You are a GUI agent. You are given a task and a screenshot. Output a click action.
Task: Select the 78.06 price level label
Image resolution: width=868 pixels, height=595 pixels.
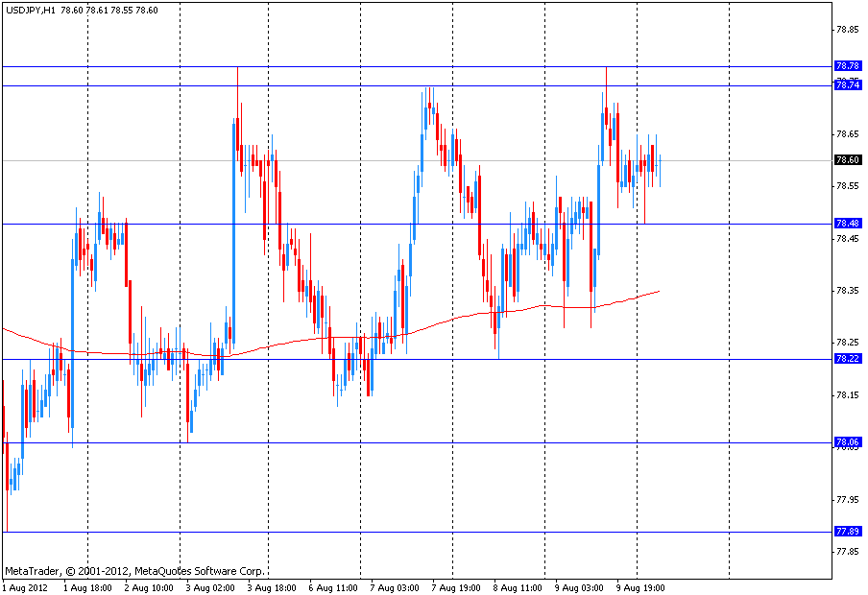coord(847,442)
